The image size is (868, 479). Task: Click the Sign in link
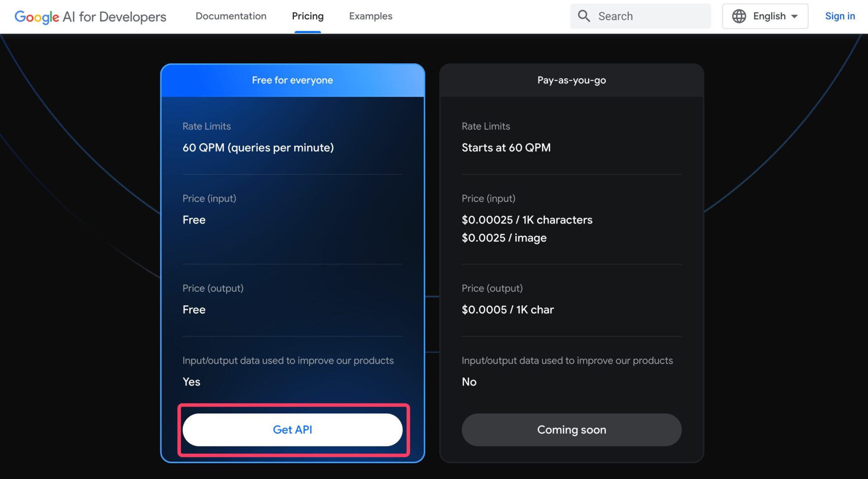point(840,16)
